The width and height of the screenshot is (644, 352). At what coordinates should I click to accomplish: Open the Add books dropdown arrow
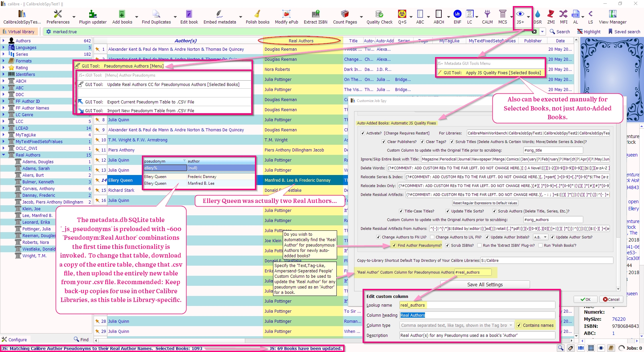(137, 17)
